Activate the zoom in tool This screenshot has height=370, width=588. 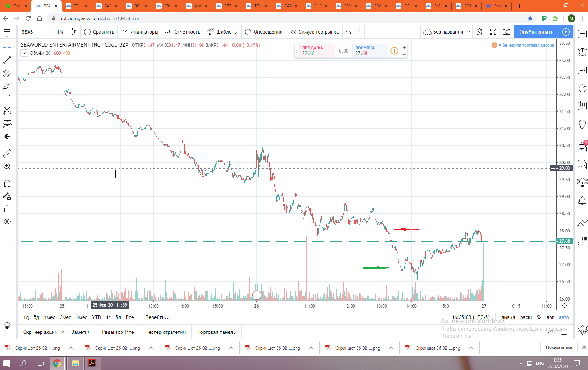click(x=7, y=166)
